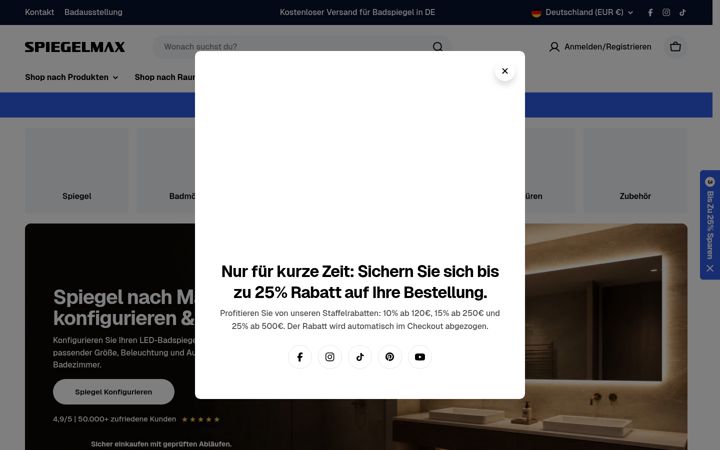Click the popup headline about 25% Rabatt
The width and height of the screenshot is (720, 450).
click(360, 281)
